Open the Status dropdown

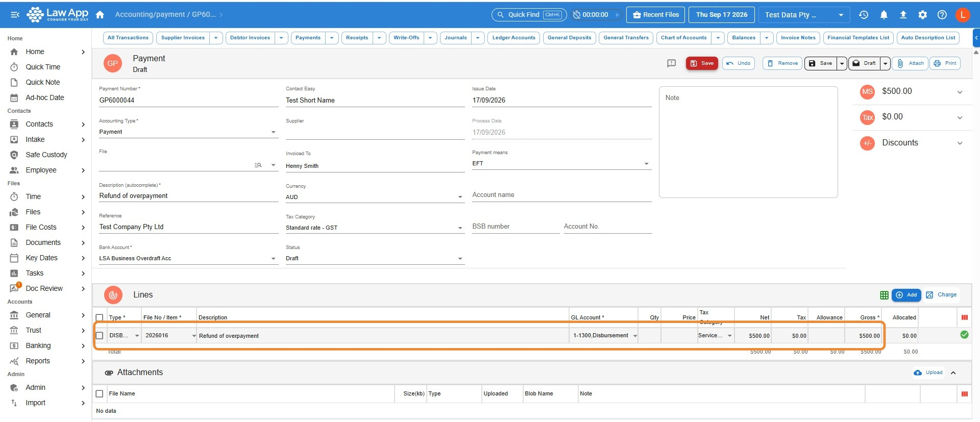[x=375, y=258]
